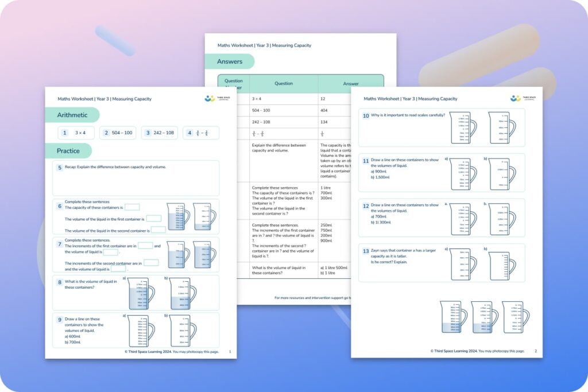Select the number badge for question 1 (3 × 4)
This screenshot has width=588, height=392.
tap(64, 133)
